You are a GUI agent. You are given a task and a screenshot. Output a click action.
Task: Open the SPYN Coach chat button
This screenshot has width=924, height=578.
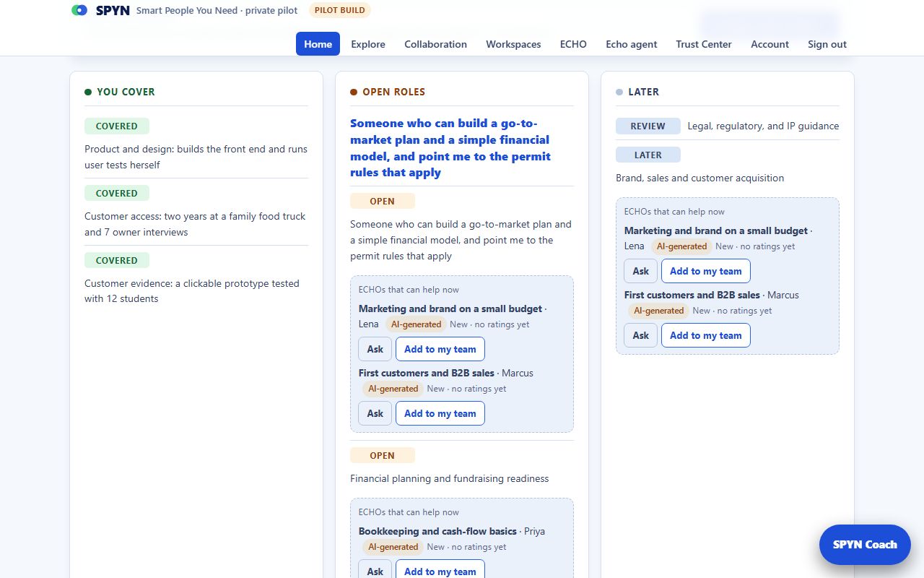[865, 545]
